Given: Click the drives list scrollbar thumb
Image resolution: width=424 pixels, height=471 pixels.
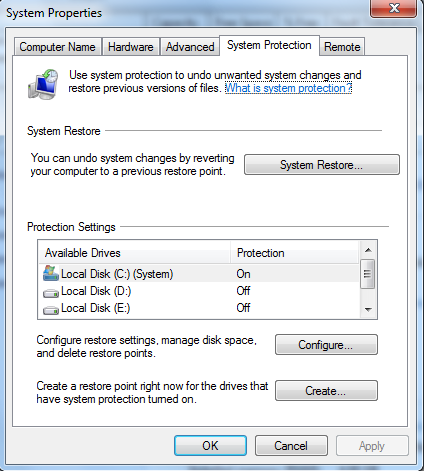Looking at the screenshot, I should 368,274.
